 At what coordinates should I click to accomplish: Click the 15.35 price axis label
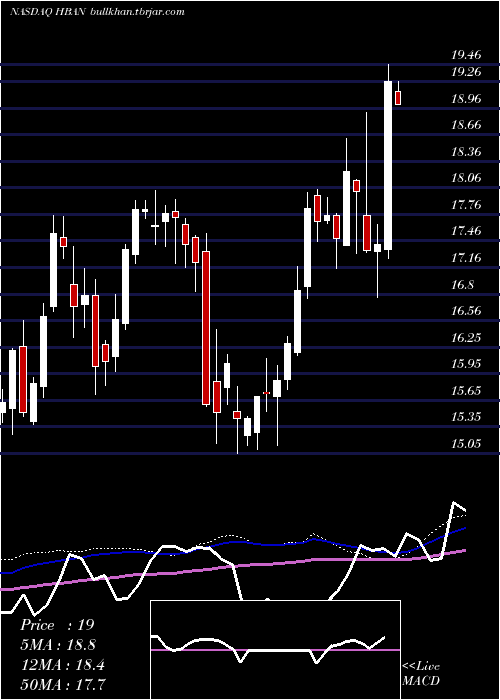(x=466, y=417)
